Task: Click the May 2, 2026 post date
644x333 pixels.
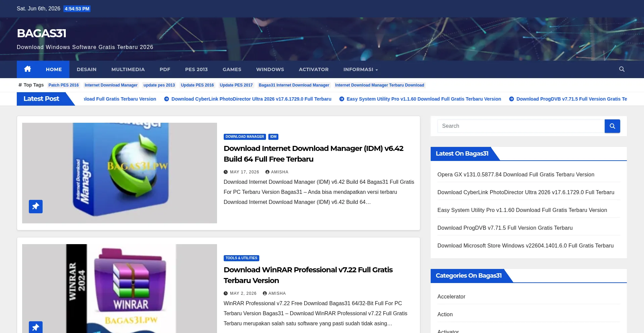Action: (243, 293)
